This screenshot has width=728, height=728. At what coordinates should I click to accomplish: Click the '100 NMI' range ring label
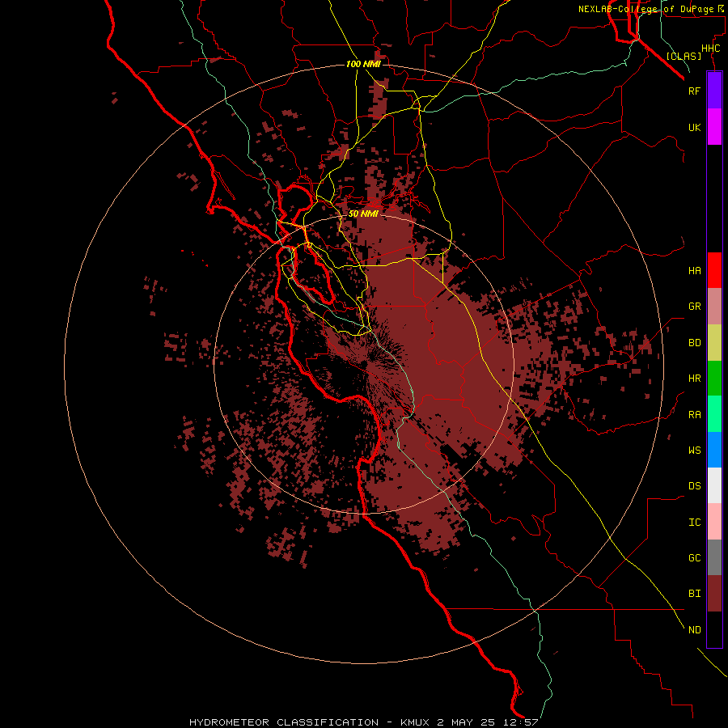point(363,64)
